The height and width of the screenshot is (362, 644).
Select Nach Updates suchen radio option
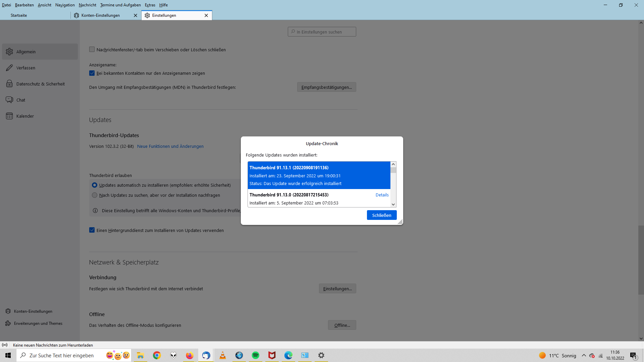(x=95, y=195)
